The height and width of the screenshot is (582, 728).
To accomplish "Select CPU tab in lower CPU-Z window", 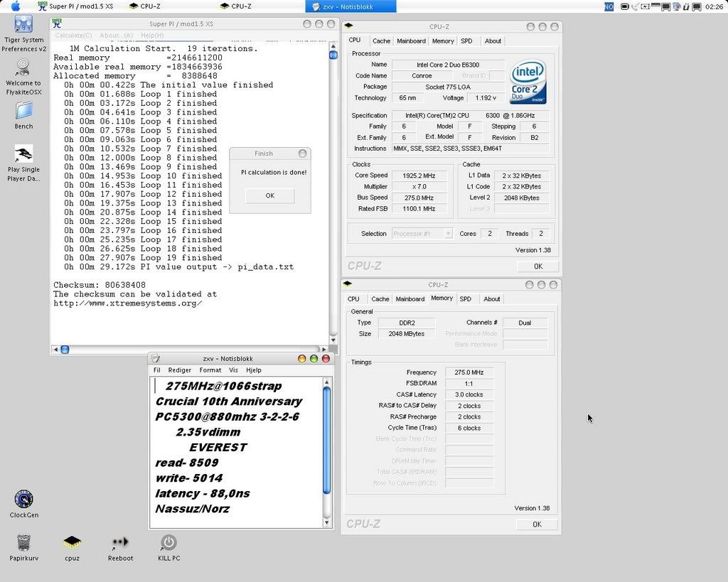I will (354, 299).
